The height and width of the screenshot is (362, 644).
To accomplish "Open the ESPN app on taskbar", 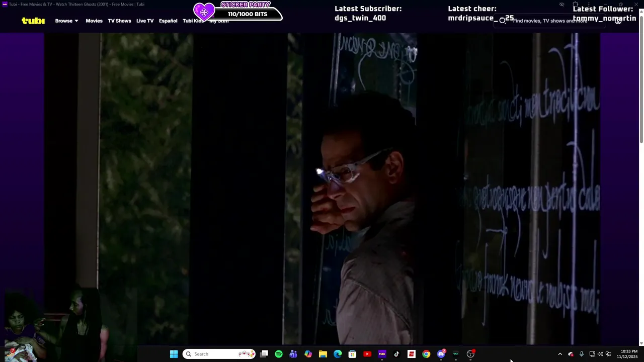I will point(412,354).
